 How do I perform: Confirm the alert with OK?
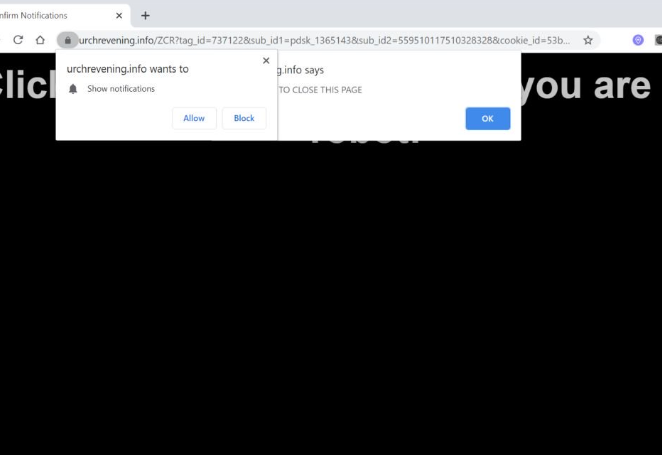488,119
